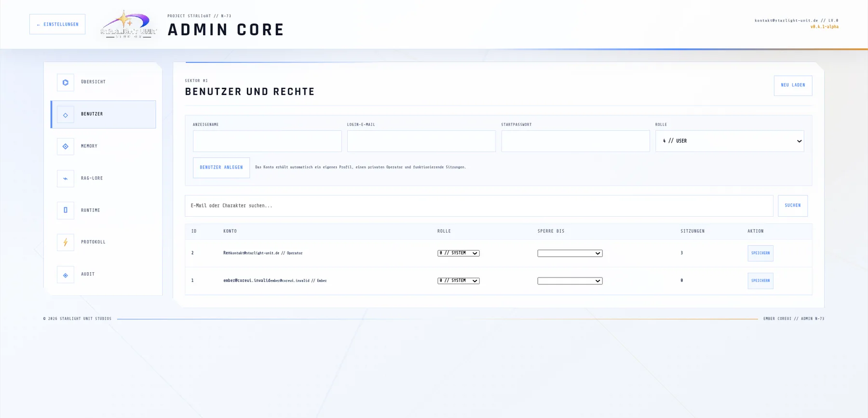Click the note beginning 'Das Konto erhält automatisch'
Screen dimensions: 868x418
(361, 167)
